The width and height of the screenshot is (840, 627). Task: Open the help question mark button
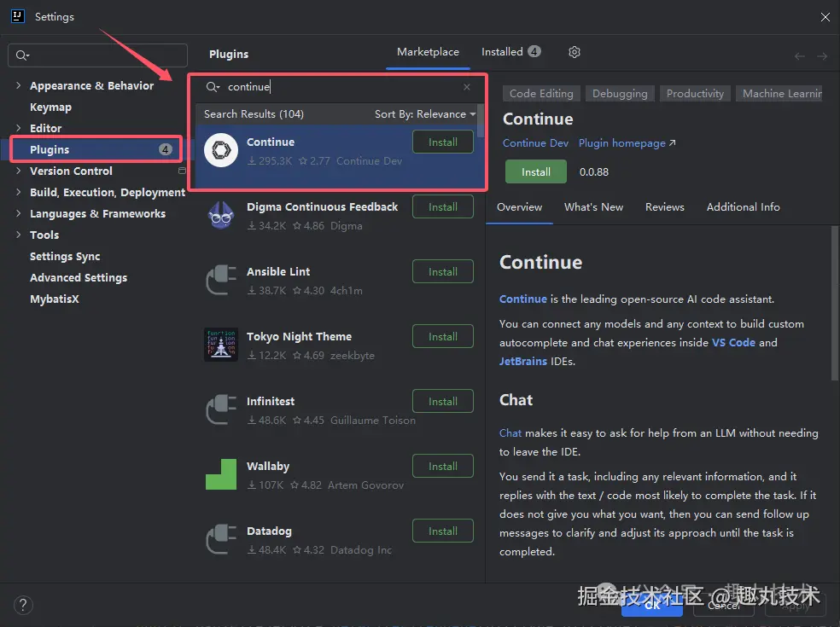click(x=23, y=605)
